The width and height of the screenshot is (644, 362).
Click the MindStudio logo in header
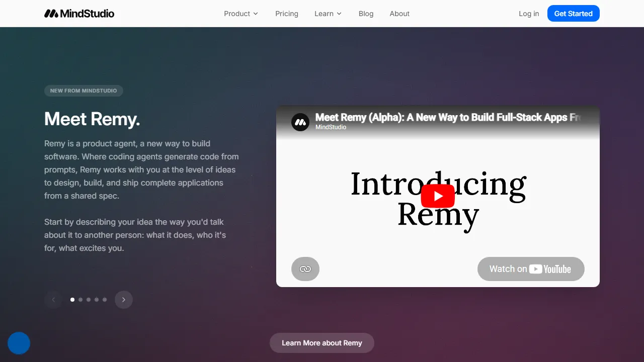[79, 14]
